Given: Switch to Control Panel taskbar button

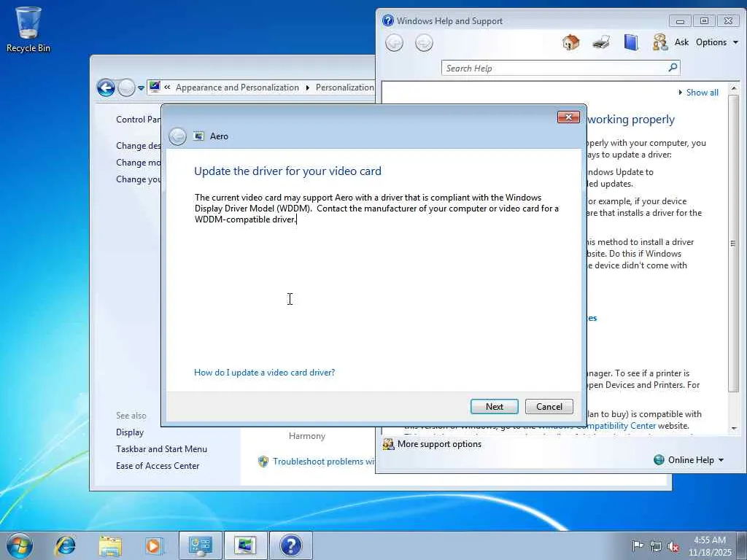Looking at the screenshot, I should click(200, 545).
